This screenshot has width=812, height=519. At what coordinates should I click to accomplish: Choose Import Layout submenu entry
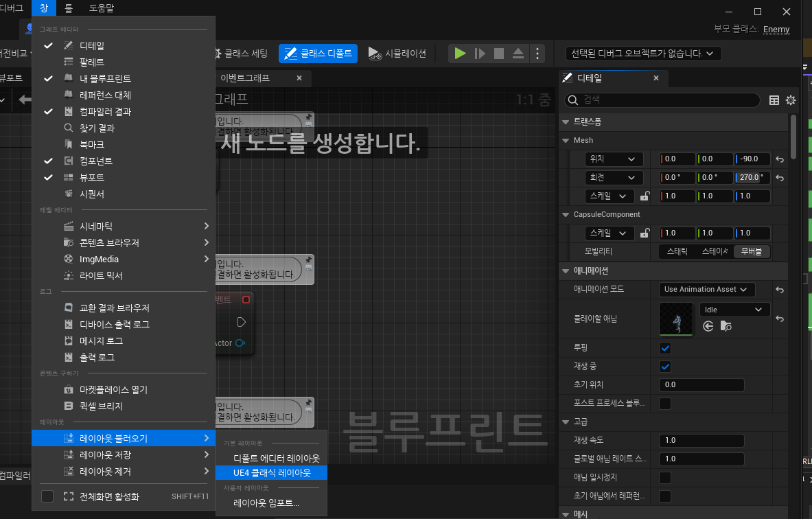tap(272, 503)
